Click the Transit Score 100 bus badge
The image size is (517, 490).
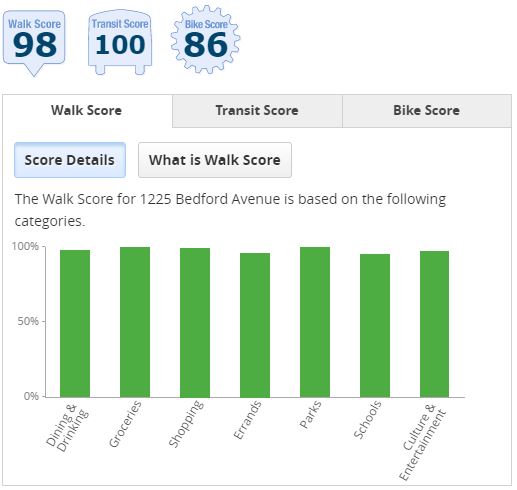click(120, 42)
